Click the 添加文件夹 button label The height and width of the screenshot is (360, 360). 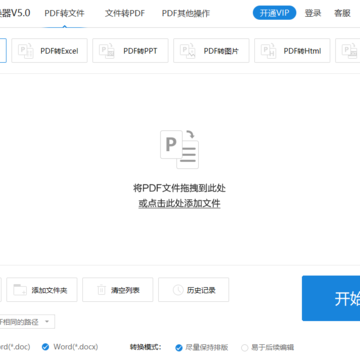[49, 290]
